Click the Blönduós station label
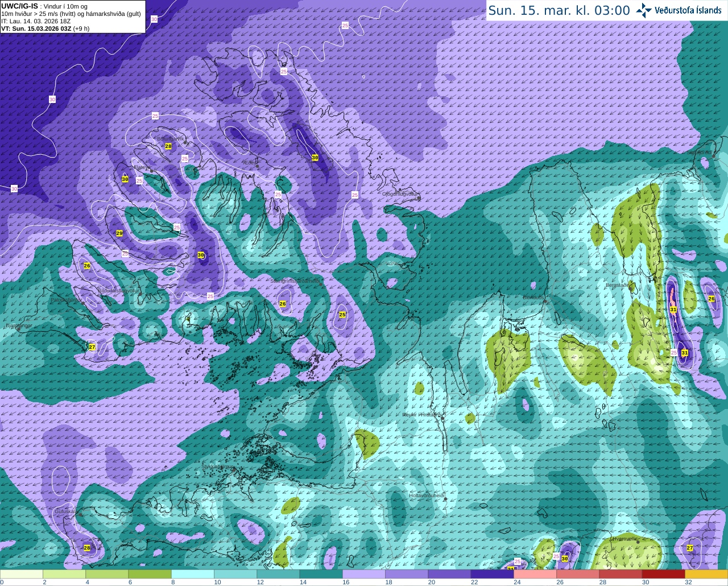The width and height of the screenshot is (728, 586). click(534, 298)
